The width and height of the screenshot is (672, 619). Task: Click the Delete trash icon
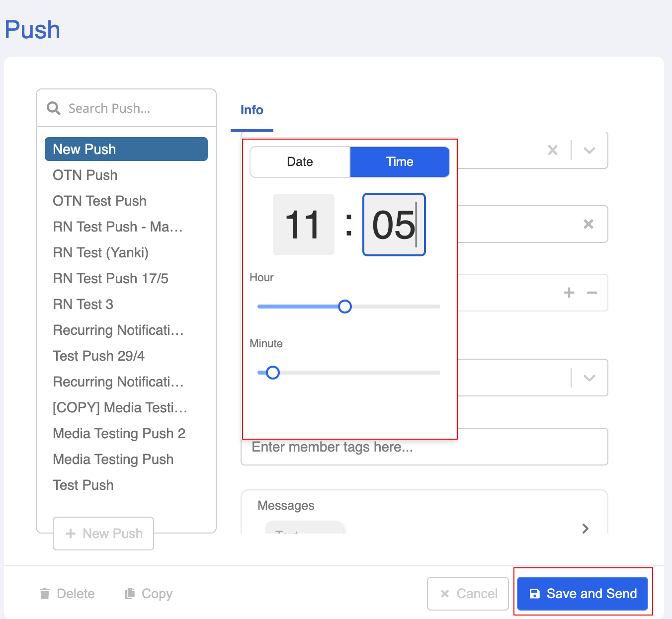click(x=45, y=594)
